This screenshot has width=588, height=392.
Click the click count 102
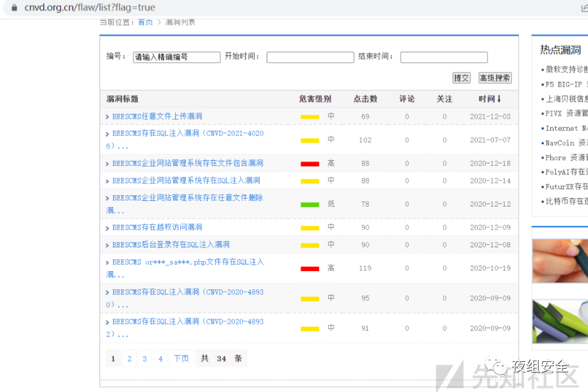pyautogui.click(x=365, y=140)
